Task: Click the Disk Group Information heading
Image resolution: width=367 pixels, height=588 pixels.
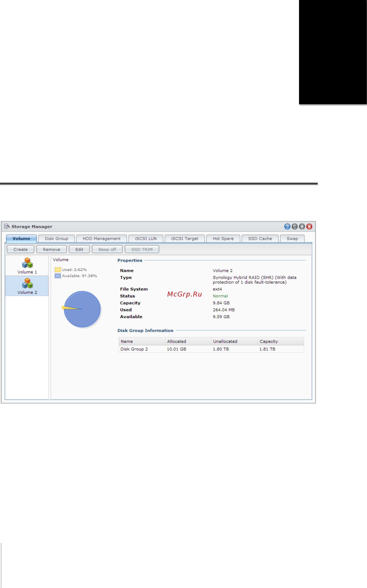Action: pyautogui.click(x=145, y=330)
